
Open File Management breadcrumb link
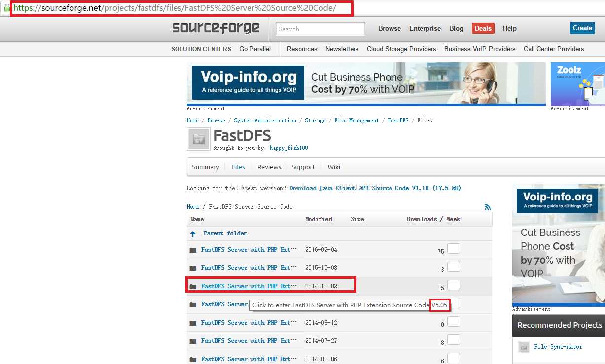(356, 120)
